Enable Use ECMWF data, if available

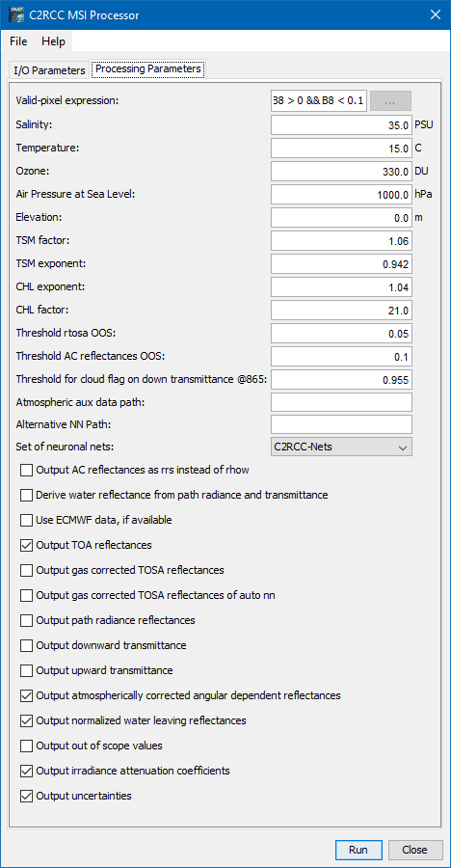[x=26, y=521]
